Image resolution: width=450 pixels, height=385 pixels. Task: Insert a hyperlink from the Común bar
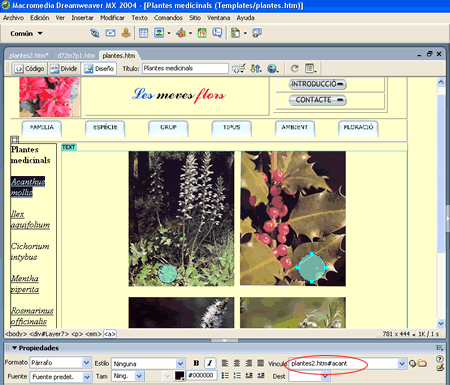tap(95, 33)
